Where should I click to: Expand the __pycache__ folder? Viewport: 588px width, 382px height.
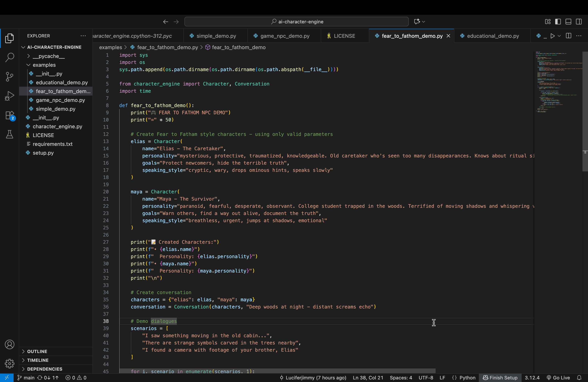[48, 56]
